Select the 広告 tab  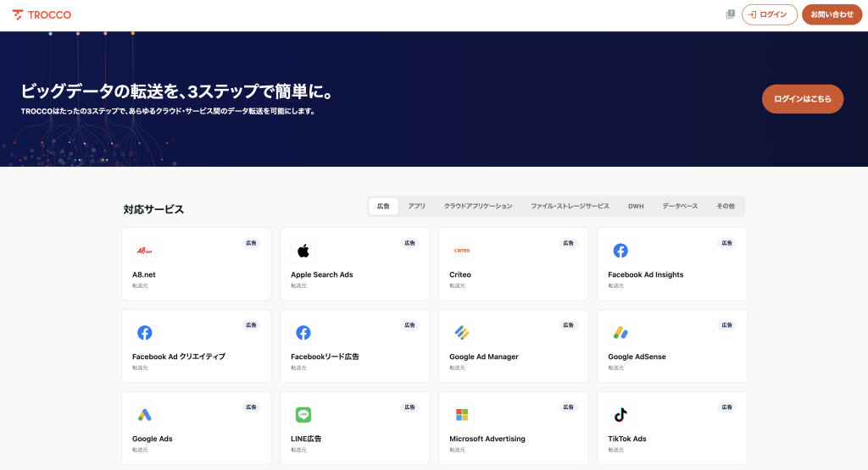click(383, 207)
